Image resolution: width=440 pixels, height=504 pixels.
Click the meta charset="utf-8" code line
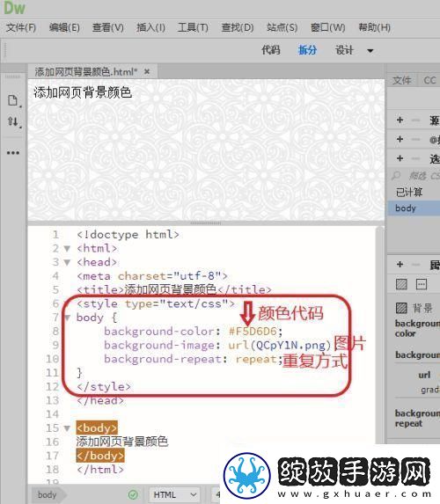click(152, 276)
